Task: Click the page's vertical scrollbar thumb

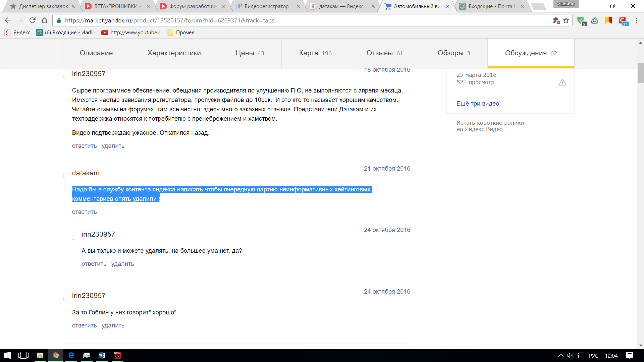Action: [x=640, y=73]
